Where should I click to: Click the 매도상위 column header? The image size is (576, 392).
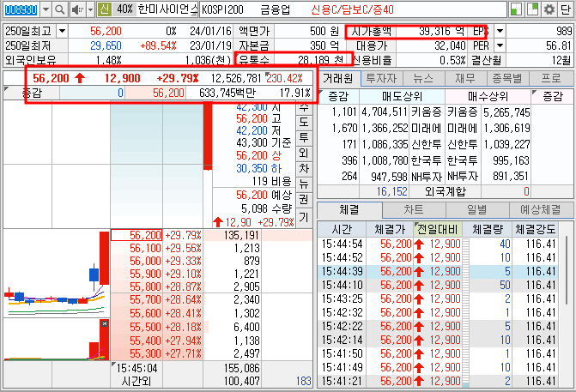[x=403, y=97]
